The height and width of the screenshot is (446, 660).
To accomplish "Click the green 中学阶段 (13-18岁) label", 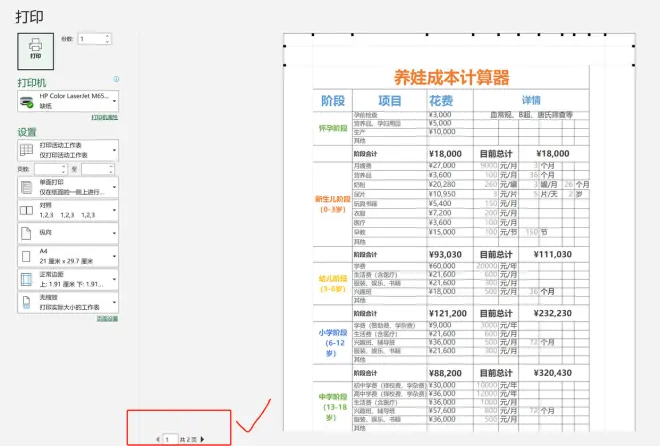I will (333, 407).
